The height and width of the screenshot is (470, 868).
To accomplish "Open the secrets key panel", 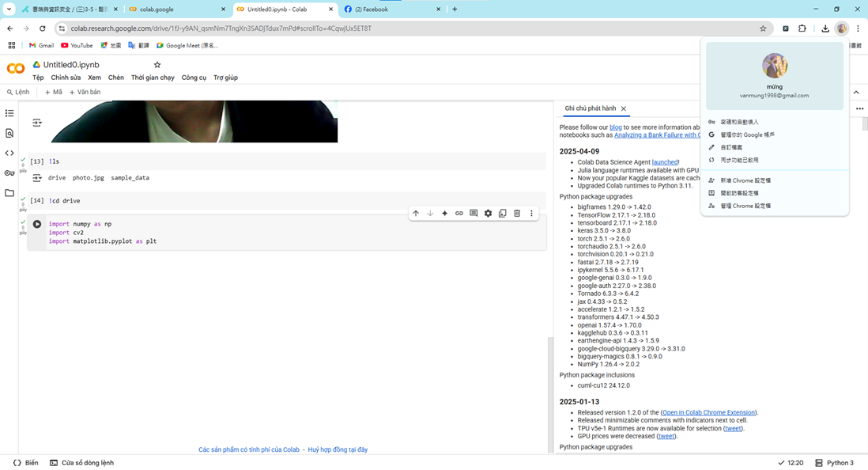I will (x=9, y=173).
